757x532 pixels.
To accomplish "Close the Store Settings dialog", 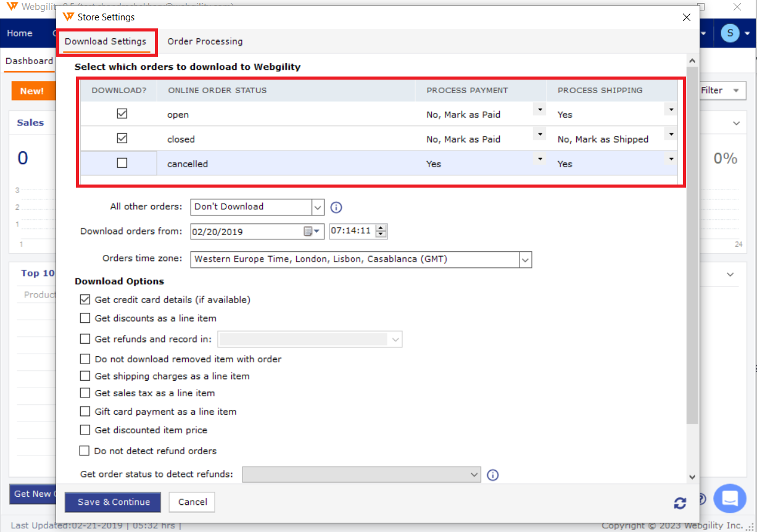I will [x=687, y=17].
